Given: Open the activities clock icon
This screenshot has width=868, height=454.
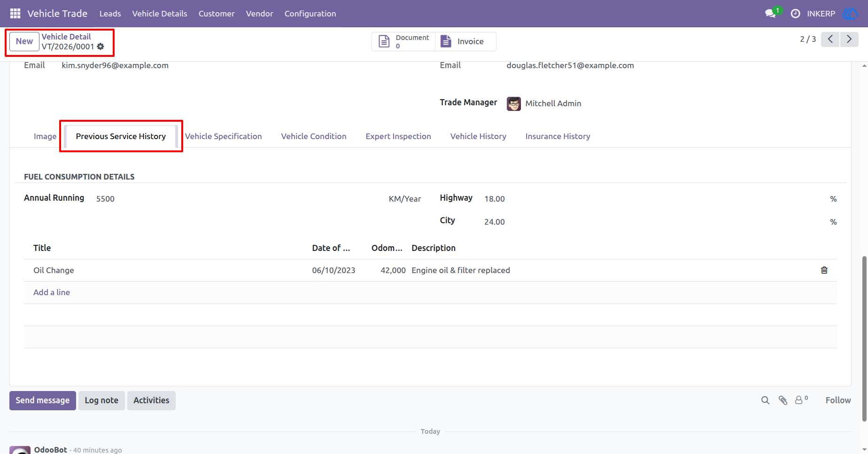Looking at the screenshot, I should click(795, 14).
